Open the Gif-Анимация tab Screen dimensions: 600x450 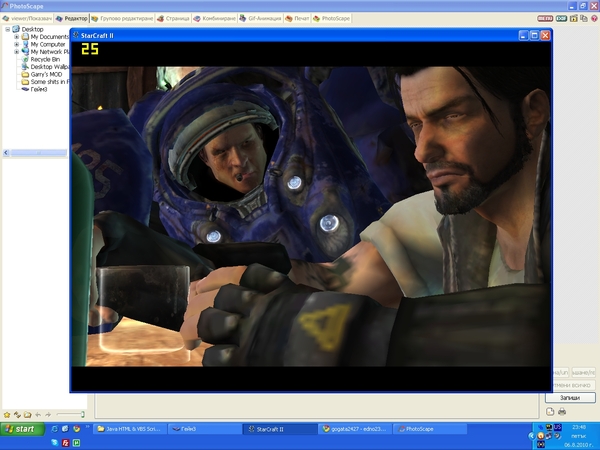point(260,18)
